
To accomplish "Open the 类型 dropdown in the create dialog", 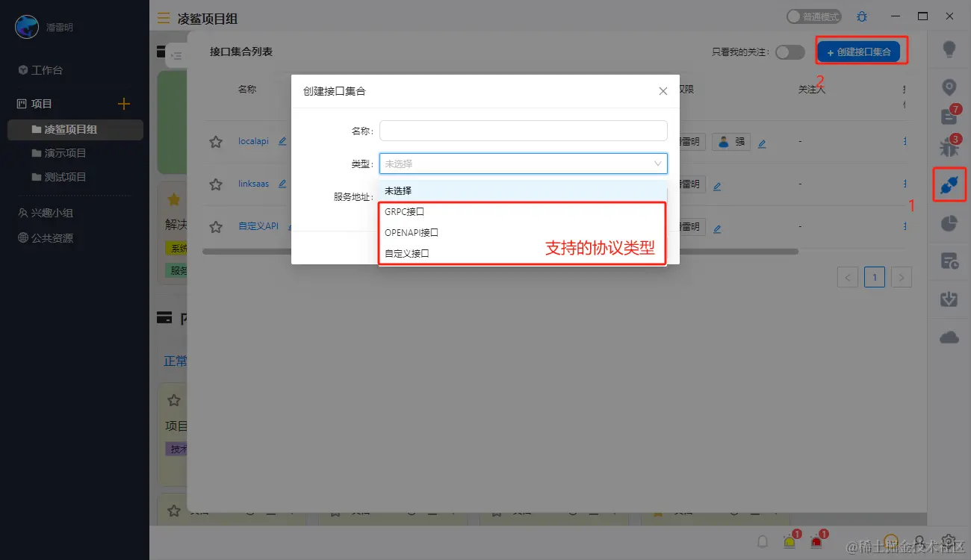I will [523, 164].
